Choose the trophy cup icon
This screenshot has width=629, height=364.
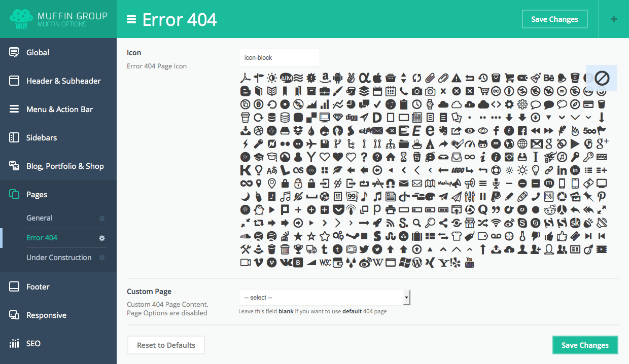[x=298, y=249]
